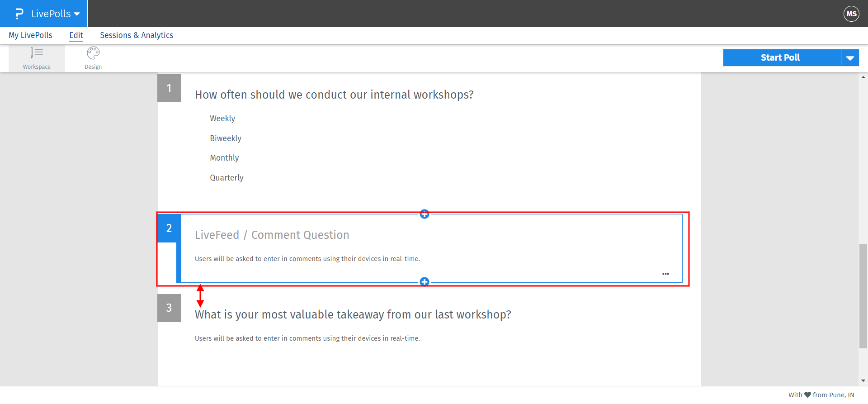Click the plus icon above question 2
The image size is (868, 404).
(424, 214)
